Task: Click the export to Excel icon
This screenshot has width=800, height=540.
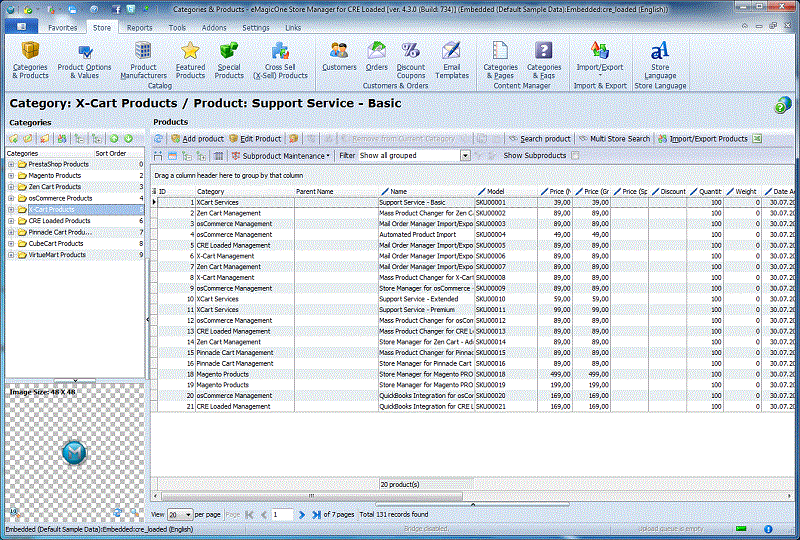Action: coord(757,139)
